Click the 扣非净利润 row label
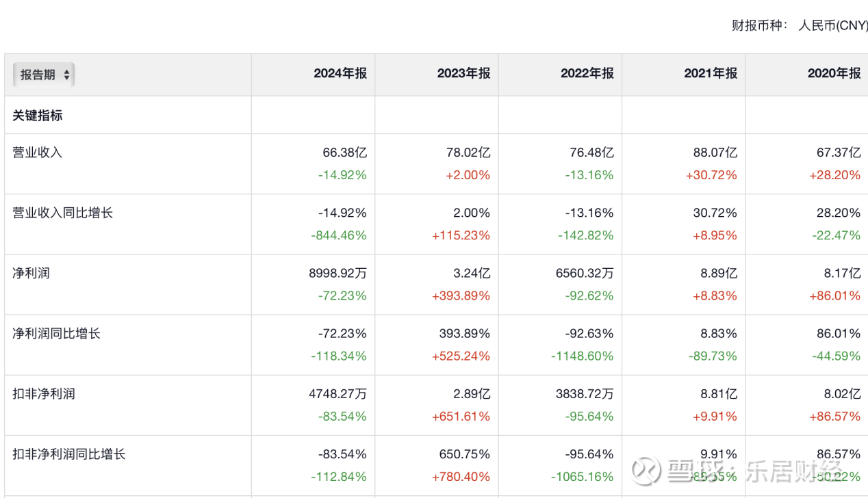The width and height of the screenshot is (868, 498). 44,393
